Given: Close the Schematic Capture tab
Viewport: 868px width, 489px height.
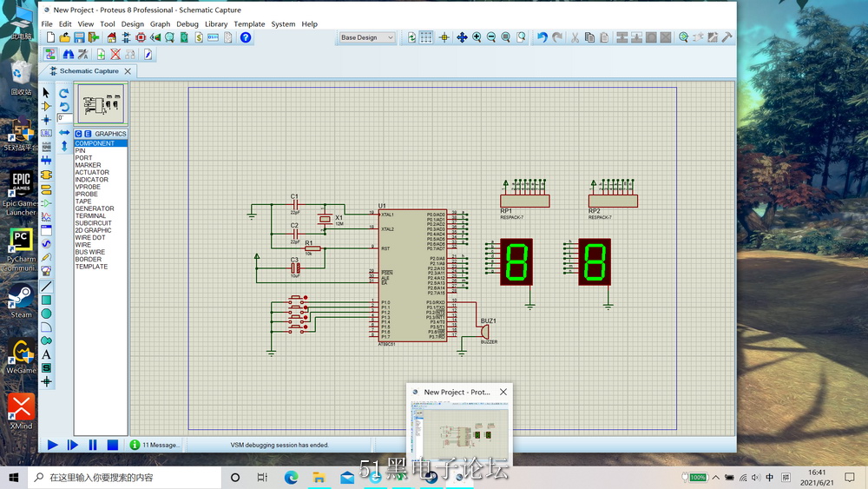Looking at the screenshot, I should coord(128,71).
